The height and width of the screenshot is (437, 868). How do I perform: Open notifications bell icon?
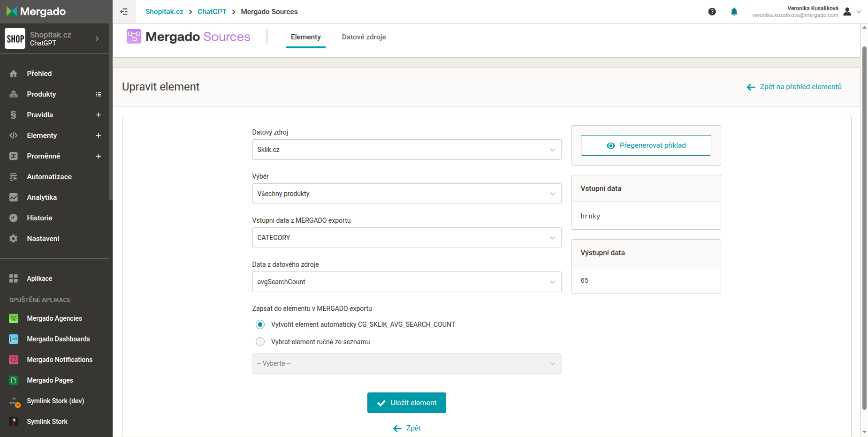pos(734,12)
